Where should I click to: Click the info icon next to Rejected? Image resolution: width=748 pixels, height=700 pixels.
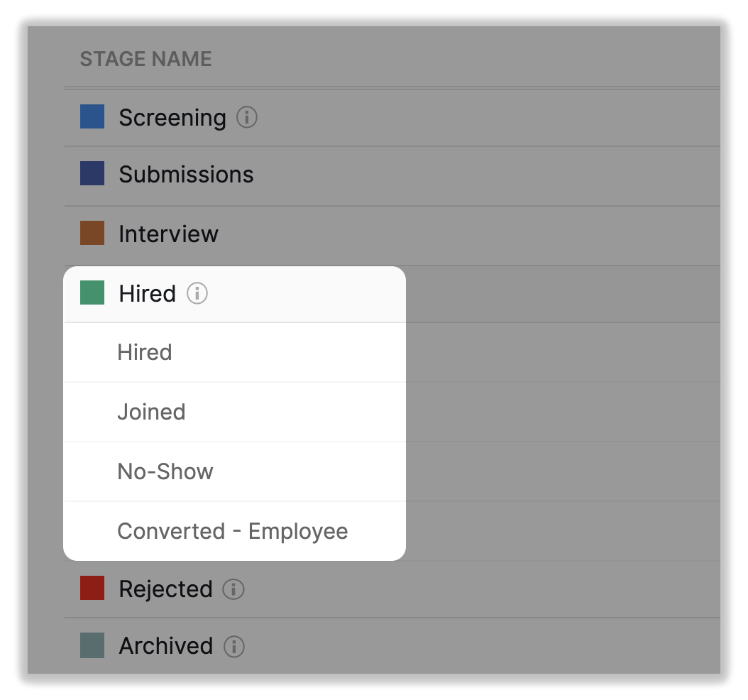click(x=233, y=589)
